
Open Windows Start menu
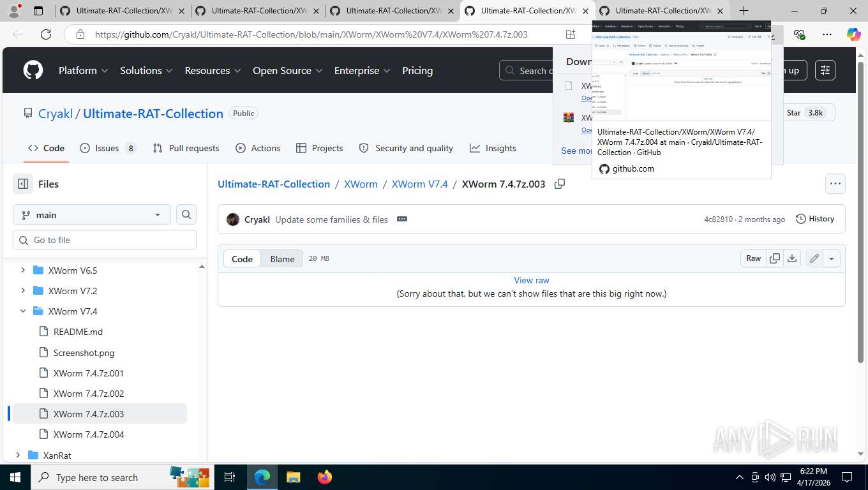coord(15,477)
